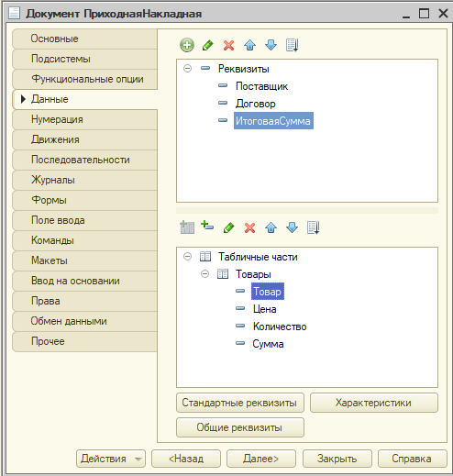Click the attribute icon beside Количество

(x=240, y=326)
